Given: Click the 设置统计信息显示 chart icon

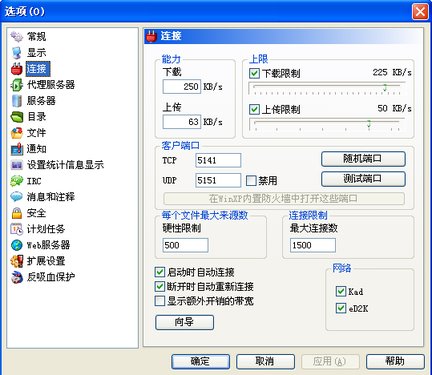Looking at the screenshot, I should [17, 165].
